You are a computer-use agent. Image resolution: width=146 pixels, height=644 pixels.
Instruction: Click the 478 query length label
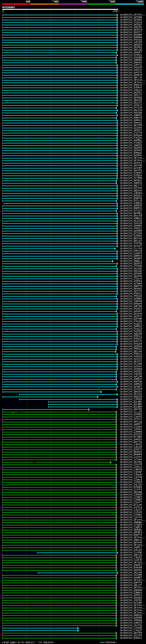pyautogui.click(x=115, y=11)
